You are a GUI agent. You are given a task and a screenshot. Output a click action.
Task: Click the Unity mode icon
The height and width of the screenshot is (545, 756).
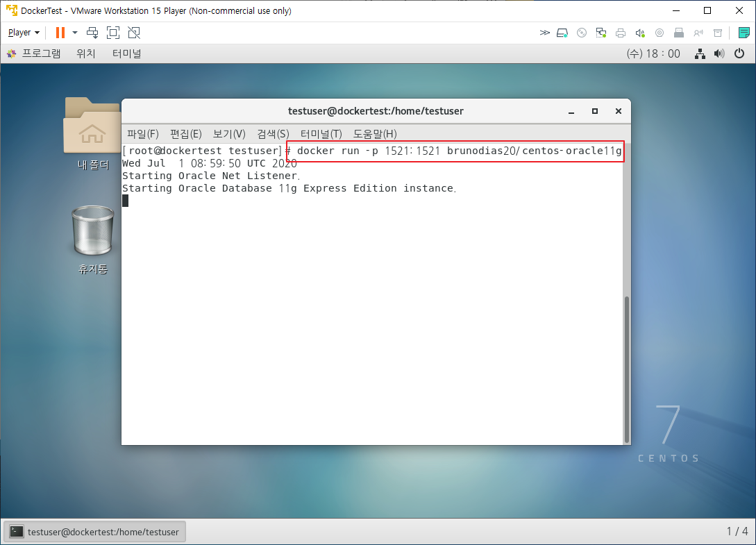134,33
